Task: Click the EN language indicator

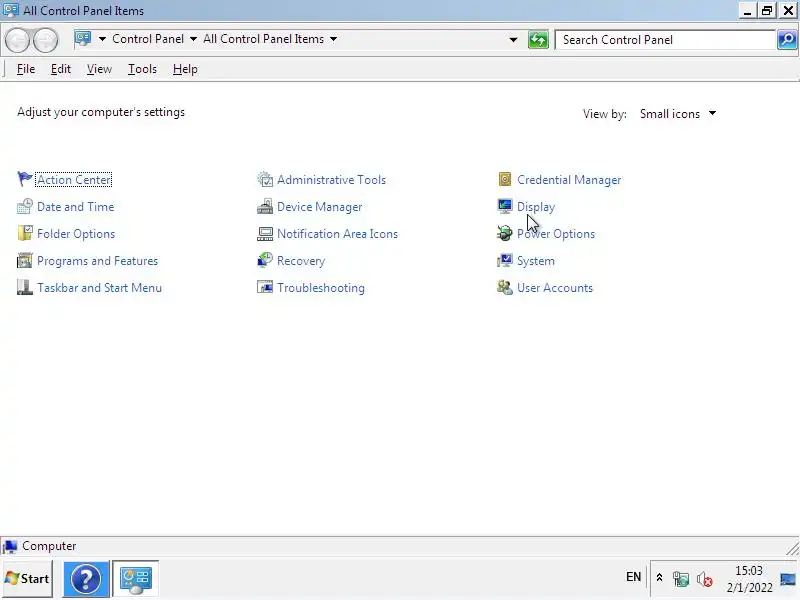Action: tap(633, 577)
